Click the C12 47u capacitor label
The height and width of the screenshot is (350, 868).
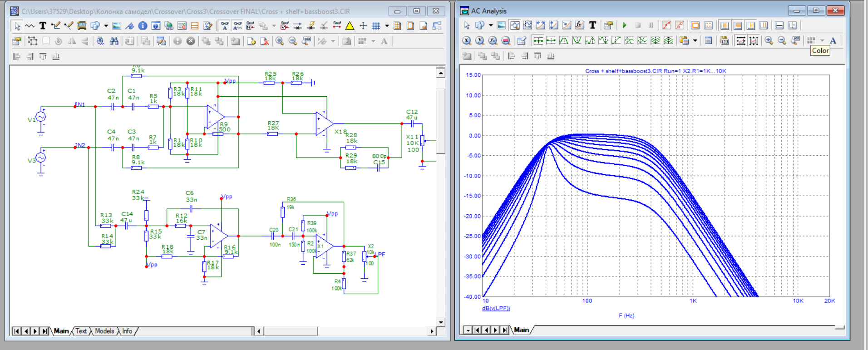pyautogui.click(x=412, y=114)
